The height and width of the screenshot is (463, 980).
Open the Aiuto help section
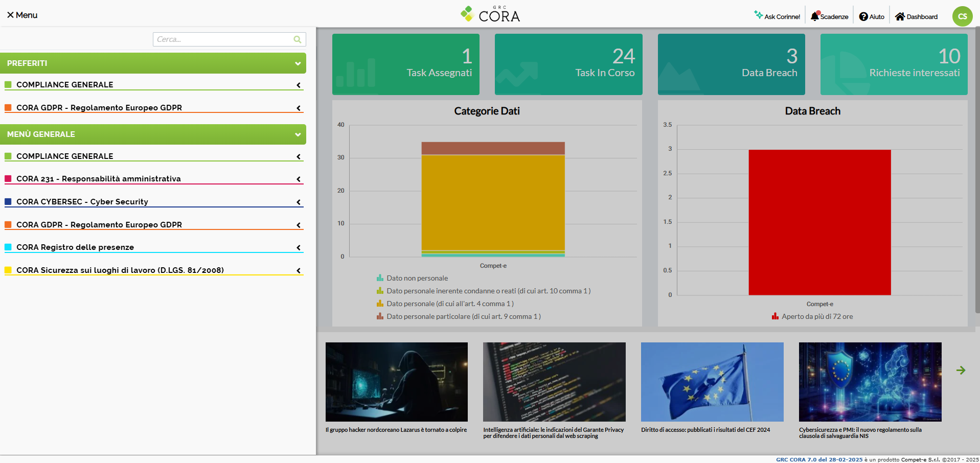(871, 15)
